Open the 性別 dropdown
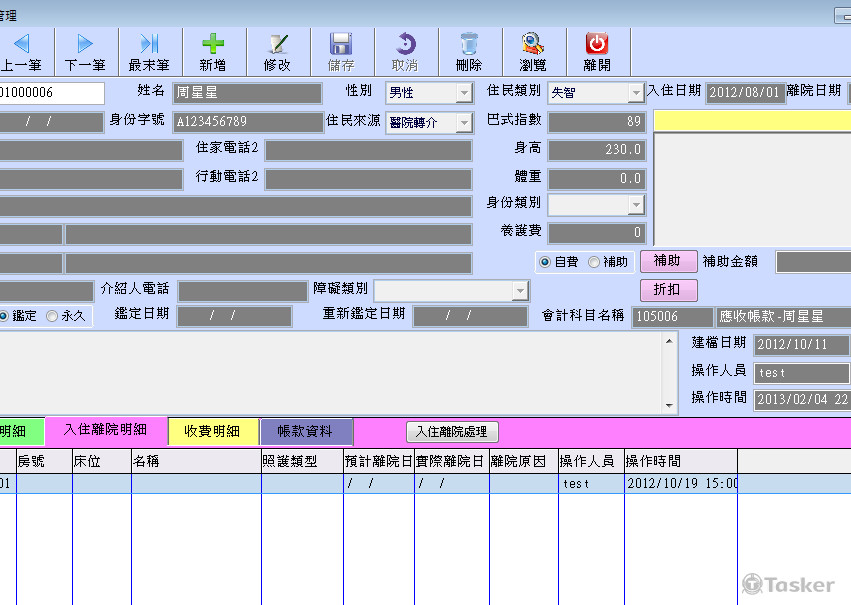Viewport: 851px width, 605px height. pyautogui.click(x=464, y=93)
